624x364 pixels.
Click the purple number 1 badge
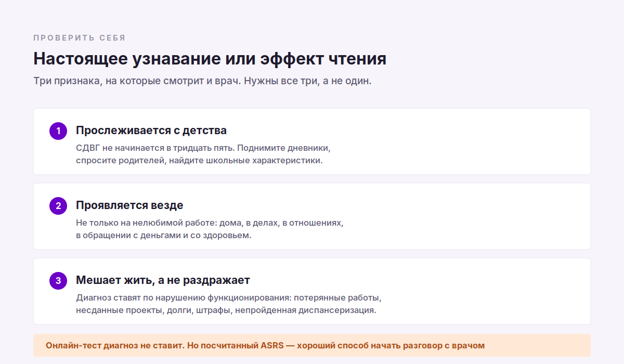point(58,131)
